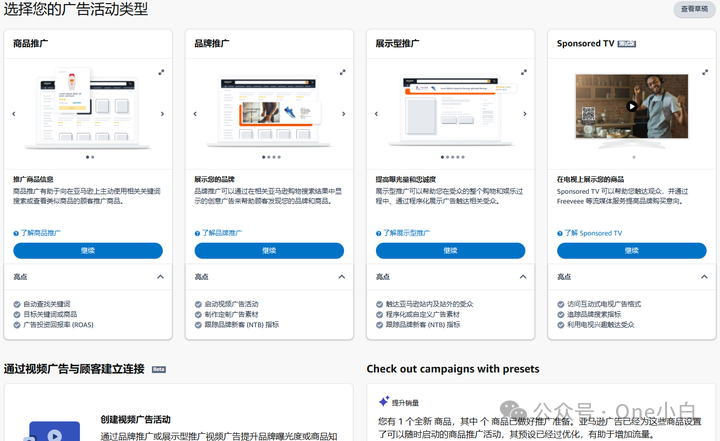Toggle the 亮点 chevron on the 展示型推广 card

[523, 277]
